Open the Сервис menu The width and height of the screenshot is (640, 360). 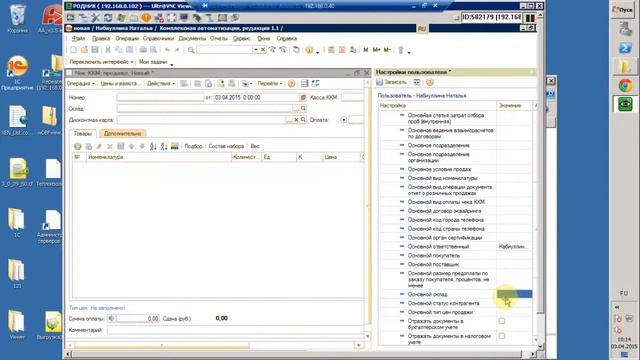[x=242, y=38]
